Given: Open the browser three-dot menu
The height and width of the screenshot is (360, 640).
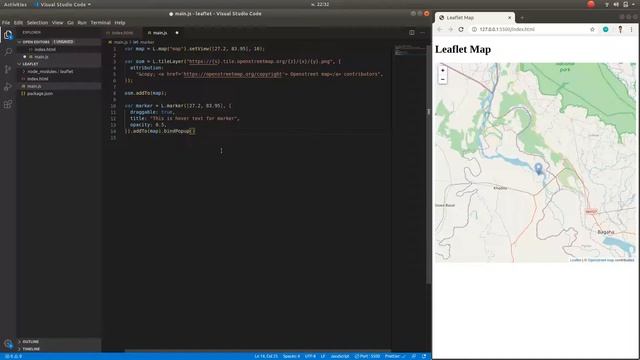Looking at the screenshot, I should 631,29.
